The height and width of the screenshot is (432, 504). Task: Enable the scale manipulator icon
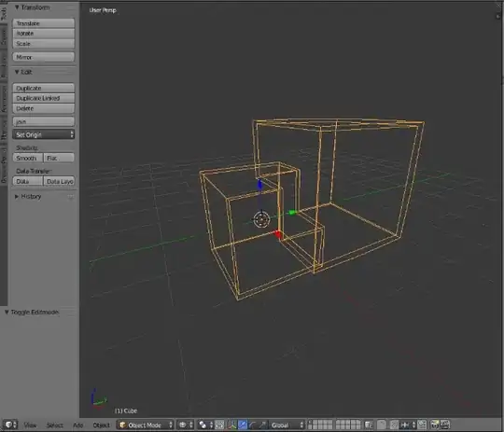point(262,425)
